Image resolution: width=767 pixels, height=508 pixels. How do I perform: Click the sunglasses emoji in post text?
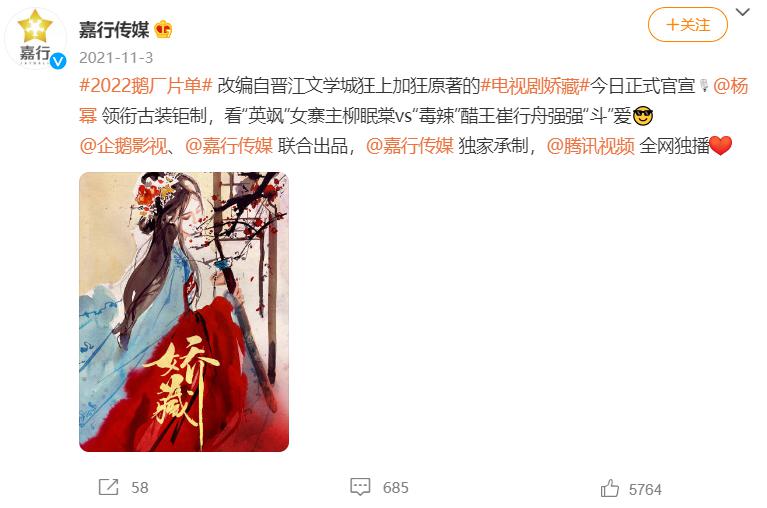click(x=643, y=116)
